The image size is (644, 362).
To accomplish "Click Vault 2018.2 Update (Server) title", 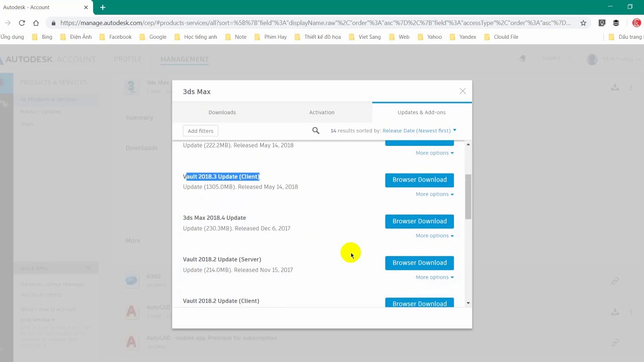I will pyautogui.click(x=222, y=259).
